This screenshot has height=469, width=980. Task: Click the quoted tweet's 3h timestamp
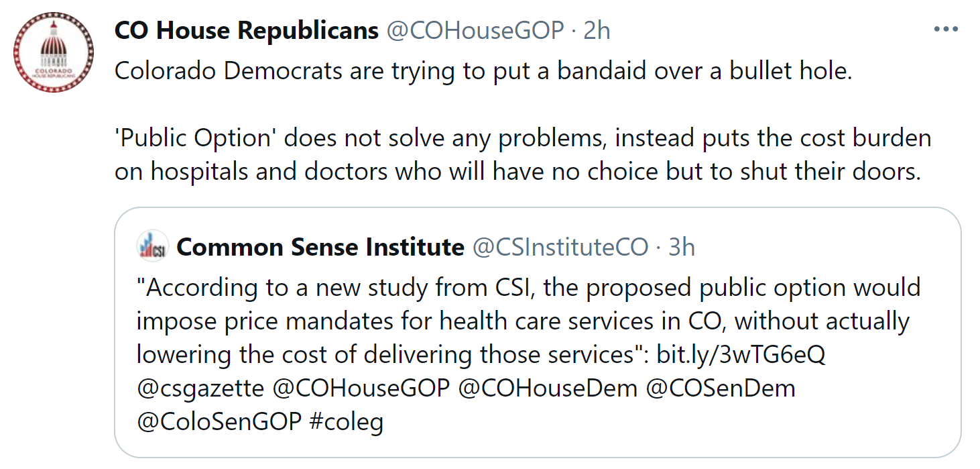681,248
